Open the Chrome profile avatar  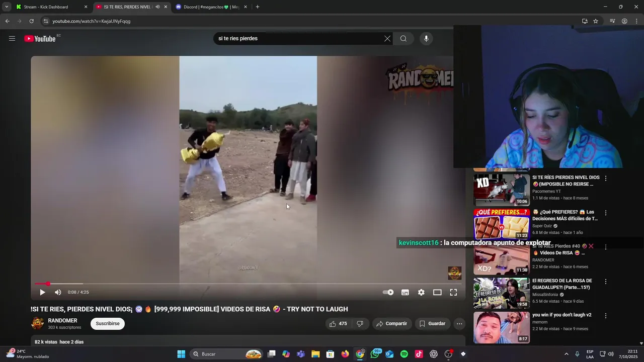624,21
